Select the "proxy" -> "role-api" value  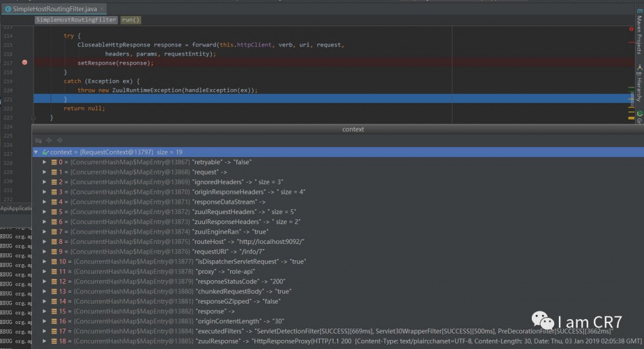[226, 271]
